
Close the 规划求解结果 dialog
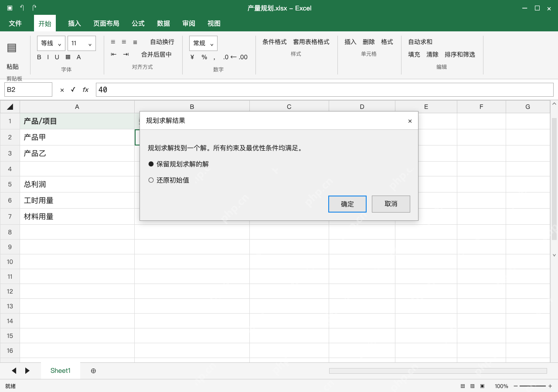[410, 121]
